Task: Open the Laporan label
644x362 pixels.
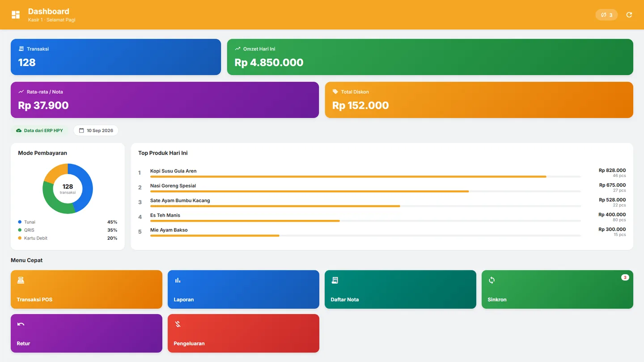Action: coord(184,299)
